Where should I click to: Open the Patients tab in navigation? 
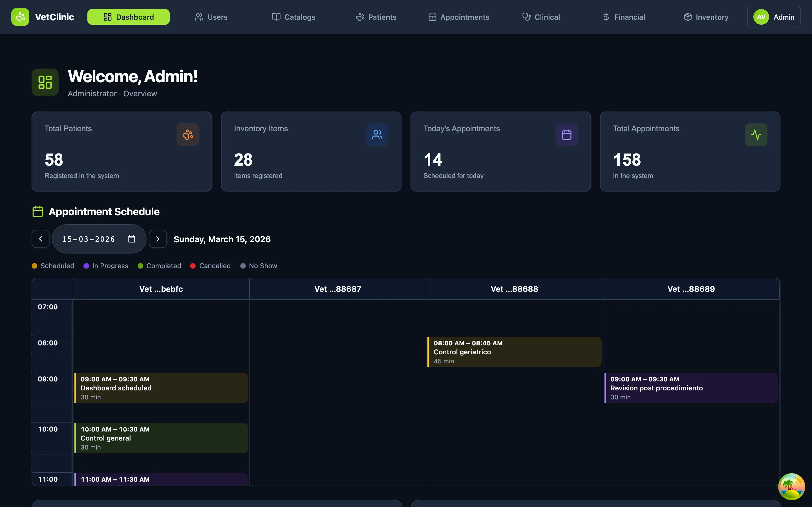376,17
